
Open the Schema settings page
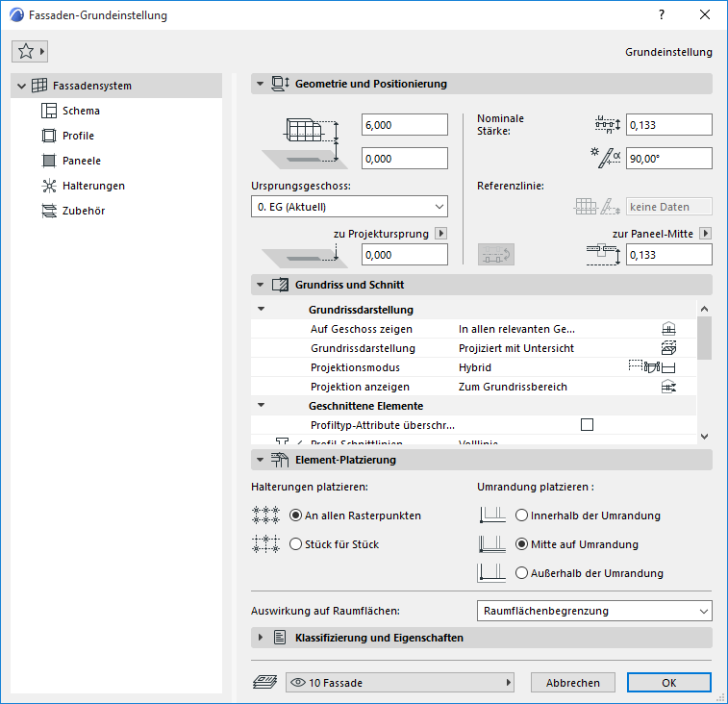(x=81, y=111)
